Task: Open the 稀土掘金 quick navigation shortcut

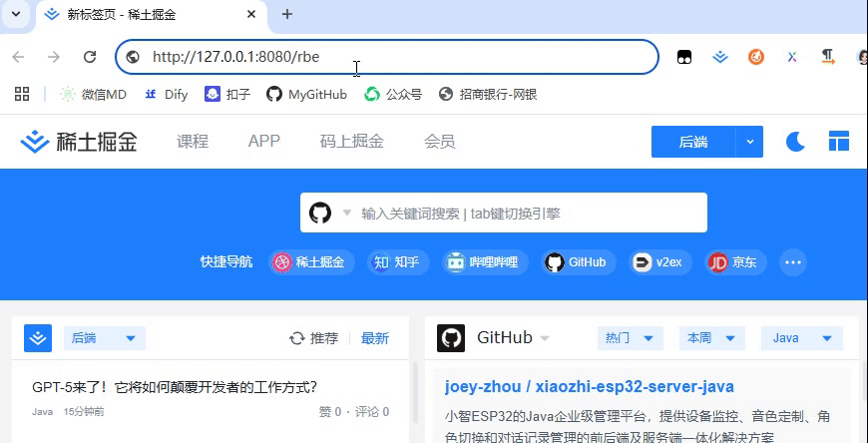Action: click(311, 262)
